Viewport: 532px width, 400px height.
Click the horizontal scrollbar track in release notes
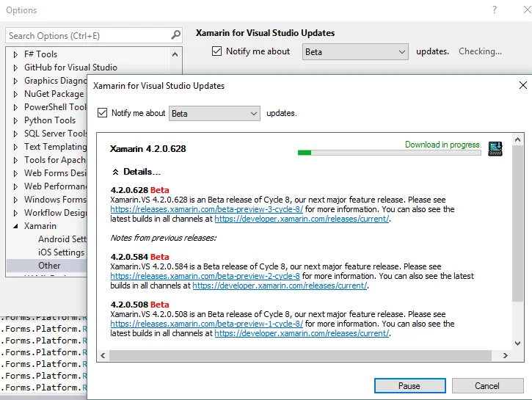pyautogui.click(x=300, y=355)
